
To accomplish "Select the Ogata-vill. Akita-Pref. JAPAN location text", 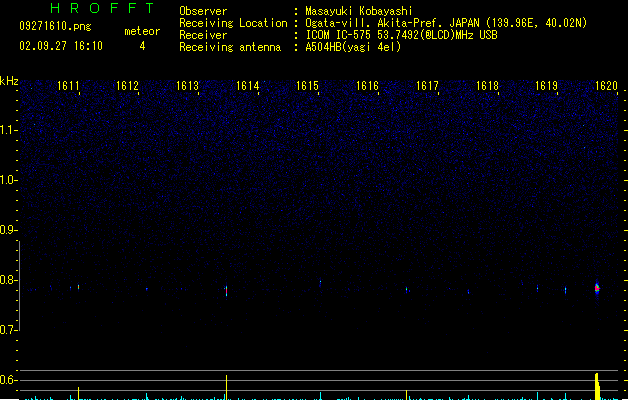I will (x=446, y=23).
